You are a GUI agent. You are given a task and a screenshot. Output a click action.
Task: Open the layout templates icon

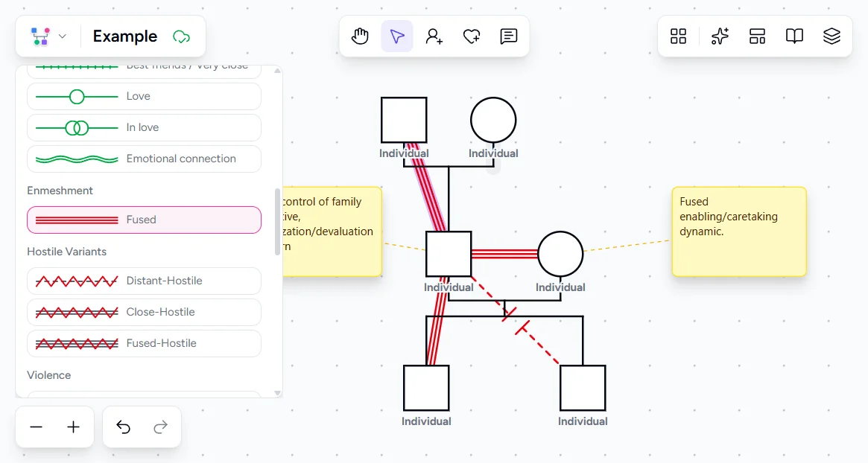(x=757, y=36)
